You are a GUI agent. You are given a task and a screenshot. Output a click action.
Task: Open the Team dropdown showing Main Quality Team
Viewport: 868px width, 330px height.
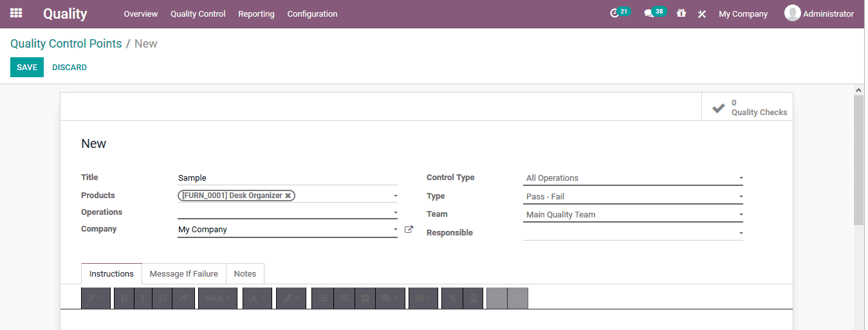(x=633, y=215)
